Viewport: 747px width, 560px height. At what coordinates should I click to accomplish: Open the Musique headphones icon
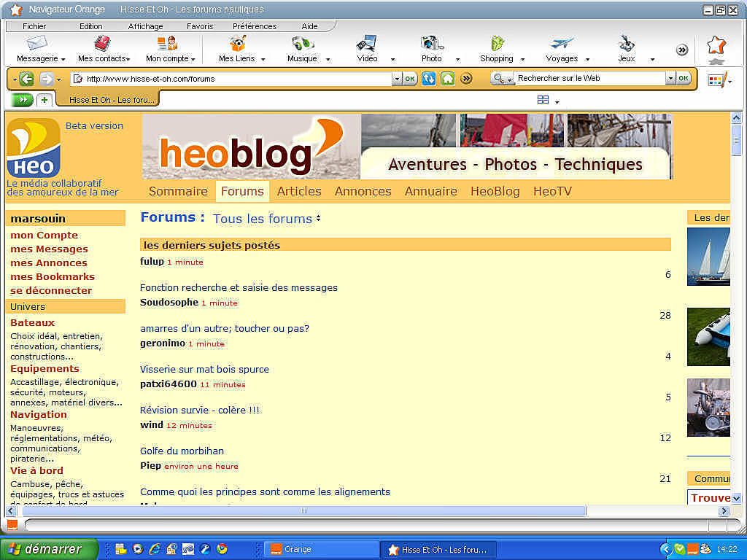click(301, 44)
